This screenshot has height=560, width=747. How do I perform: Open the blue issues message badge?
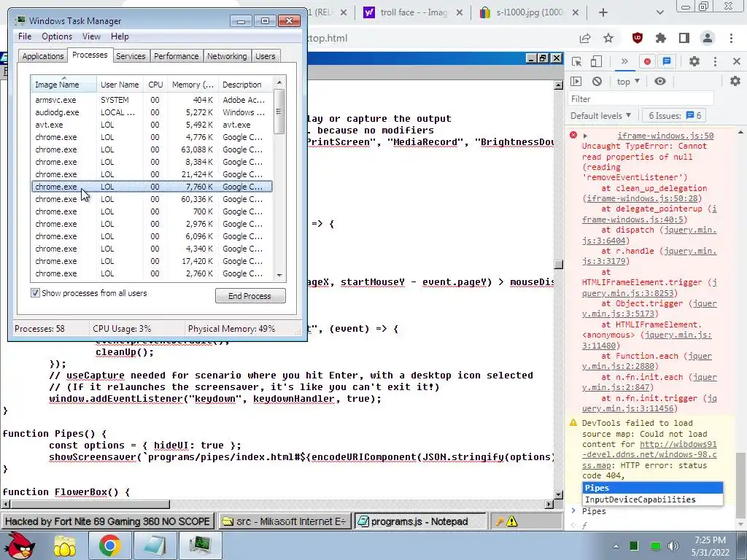click(667, 61)
